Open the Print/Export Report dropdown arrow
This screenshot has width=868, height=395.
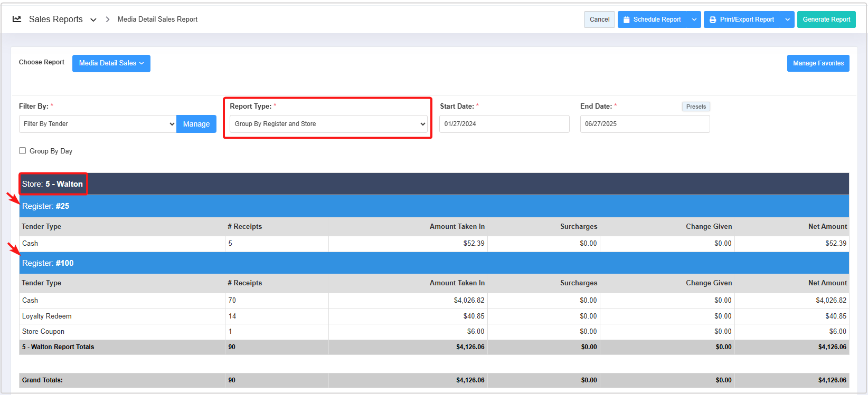[x=787, y=20]
